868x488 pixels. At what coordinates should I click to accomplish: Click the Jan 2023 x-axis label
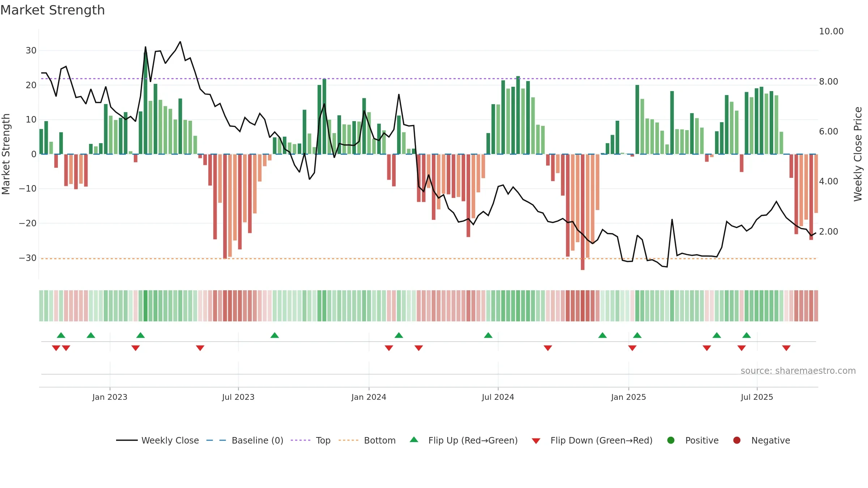[110, 397]
